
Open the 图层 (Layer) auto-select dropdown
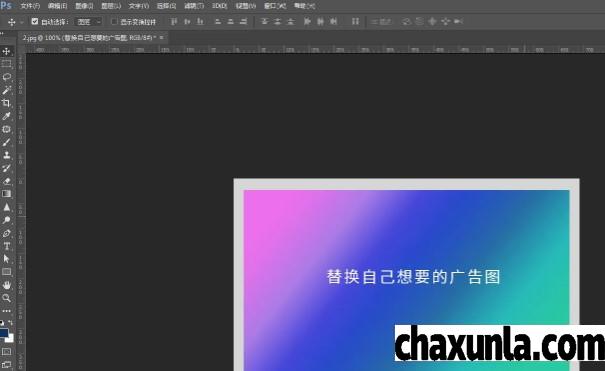tap(88, 22)
